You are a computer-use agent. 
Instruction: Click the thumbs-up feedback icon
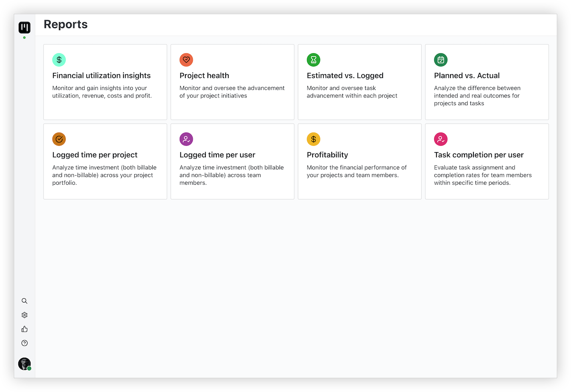pos(25,329)
